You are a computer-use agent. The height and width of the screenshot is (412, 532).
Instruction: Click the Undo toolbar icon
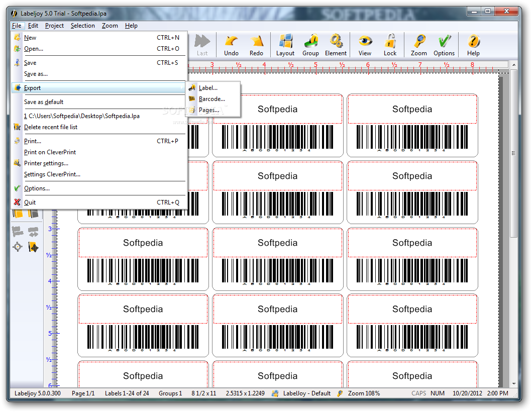coord(231,45)
